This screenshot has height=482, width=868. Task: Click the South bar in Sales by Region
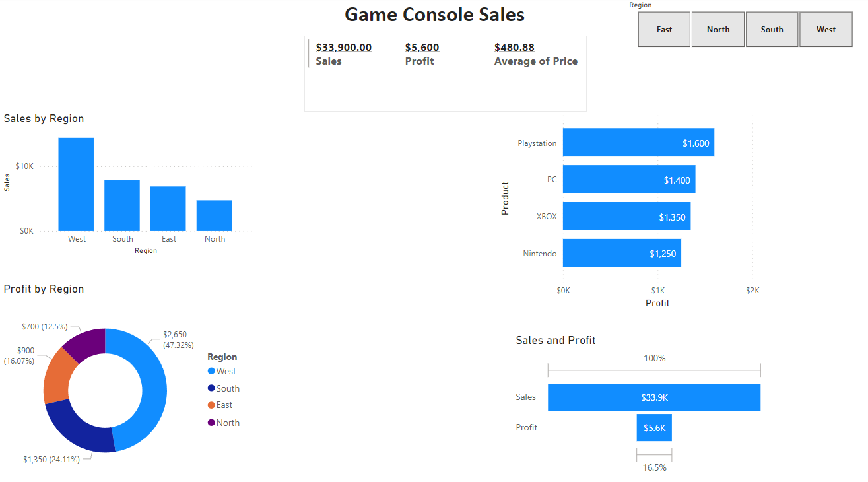click(x=122, y=205)
